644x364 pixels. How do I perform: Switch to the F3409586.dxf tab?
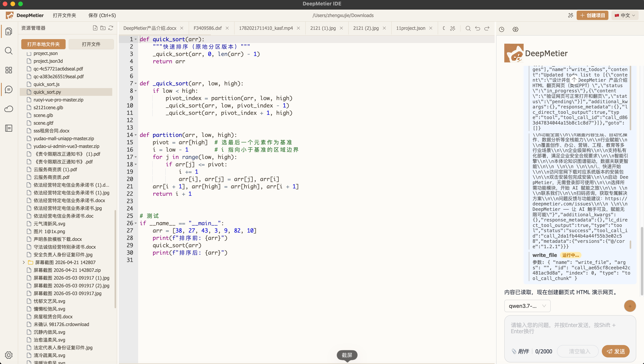pos(207,28)
